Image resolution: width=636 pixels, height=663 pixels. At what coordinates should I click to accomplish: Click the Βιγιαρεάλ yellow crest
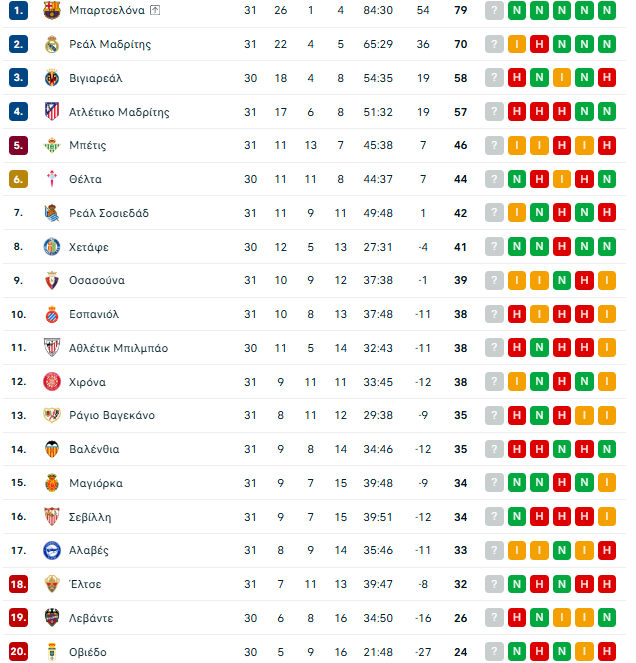[x=52, y=78]
